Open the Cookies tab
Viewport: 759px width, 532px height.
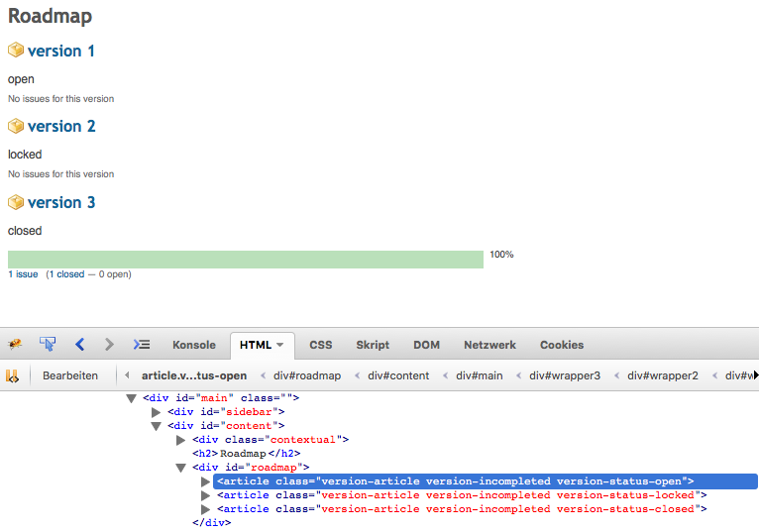561,345
